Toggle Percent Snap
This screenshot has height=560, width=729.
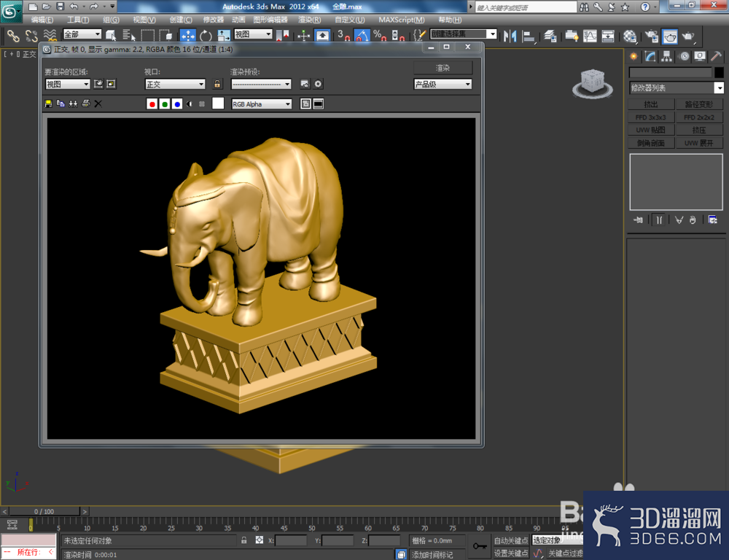380,35
